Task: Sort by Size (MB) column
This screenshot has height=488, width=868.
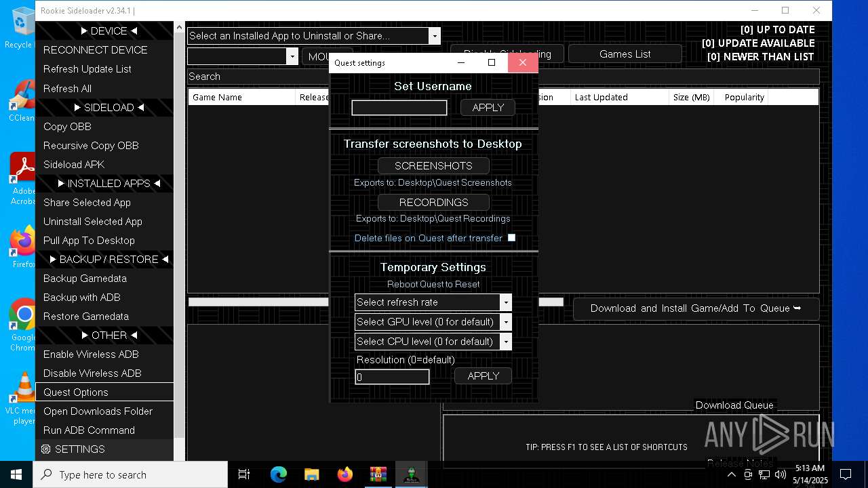Action: (x=691, y=98)
